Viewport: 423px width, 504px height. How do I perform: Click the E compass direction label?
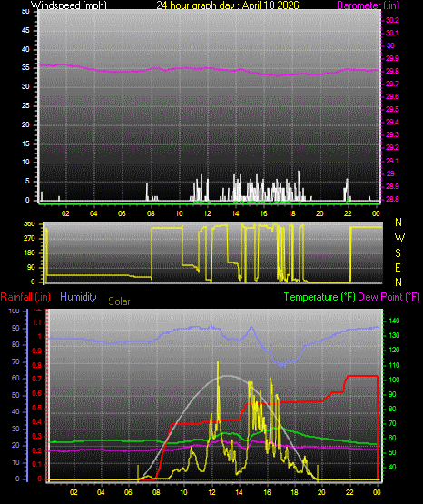coord(398,267)
